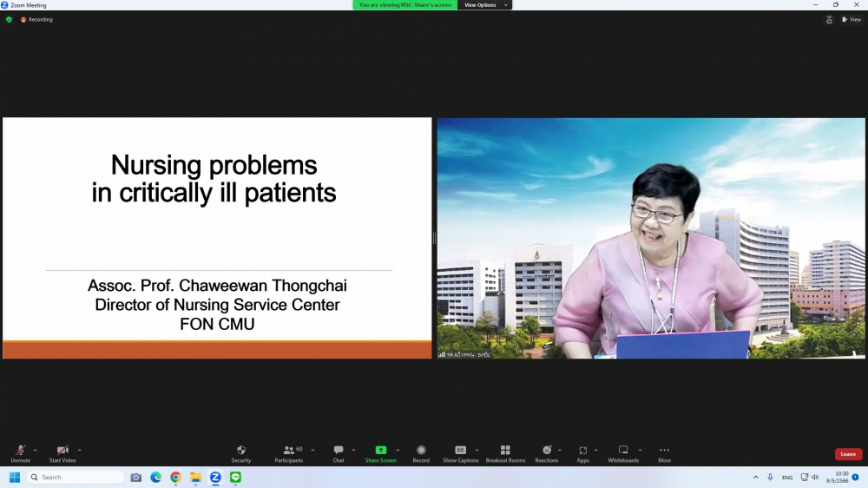
Task: Open the Apps menu
Action: [x=582, y=453]
